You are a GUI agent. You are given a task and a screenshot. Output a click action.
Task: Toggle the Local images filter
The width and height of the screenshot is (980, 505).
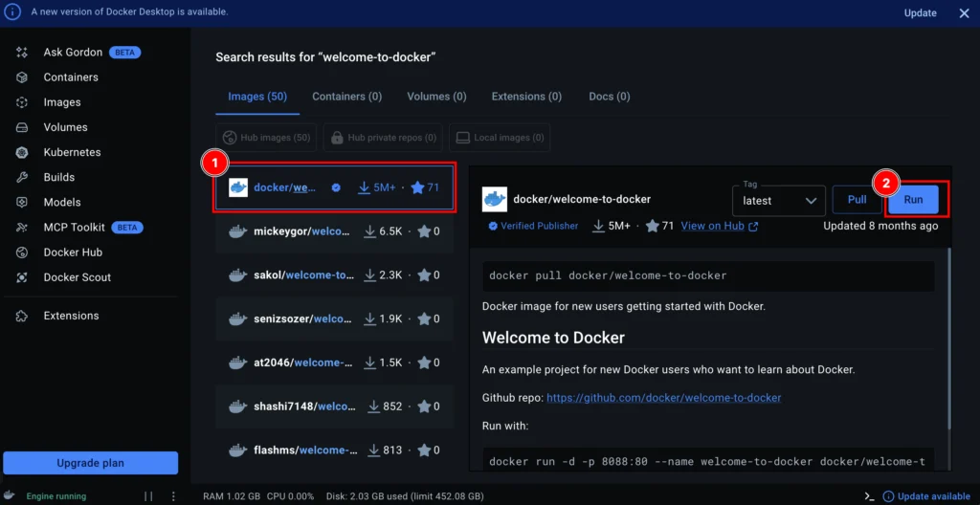point(500,138)
